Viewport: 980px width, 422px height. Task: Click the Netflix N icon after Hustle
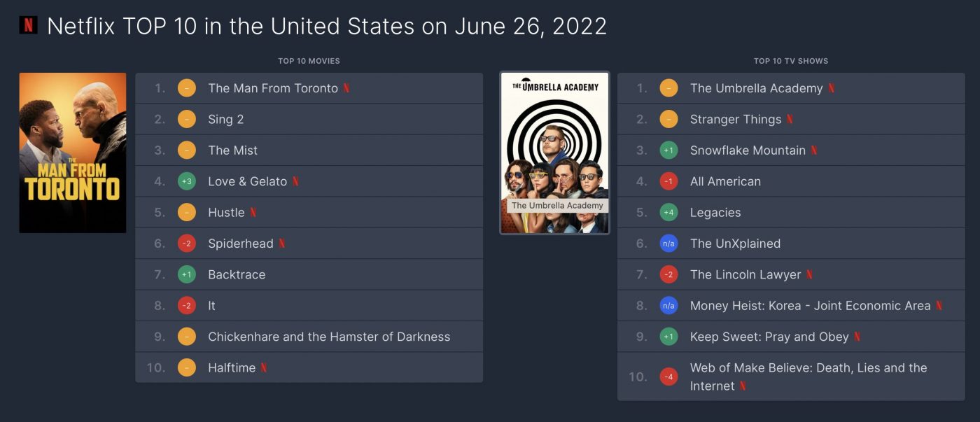[253, 212]
